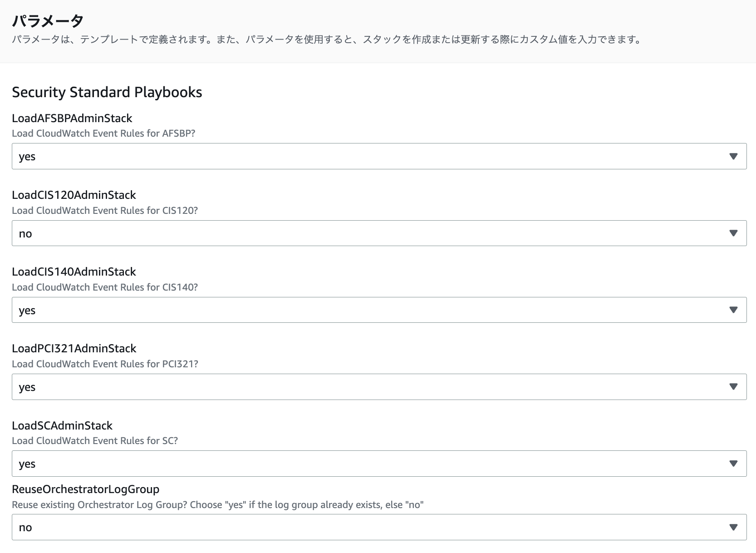
Task: Click the arrow icon in LoadSCAdminStack dropdown
Action: coord(733,464)
